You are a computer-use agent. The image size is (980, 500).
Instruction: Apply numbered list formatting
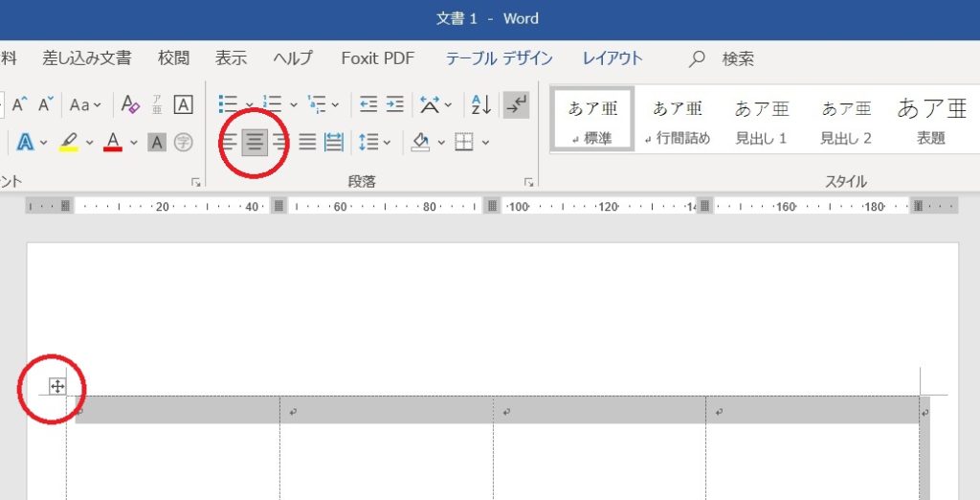[x=272, y=104]
